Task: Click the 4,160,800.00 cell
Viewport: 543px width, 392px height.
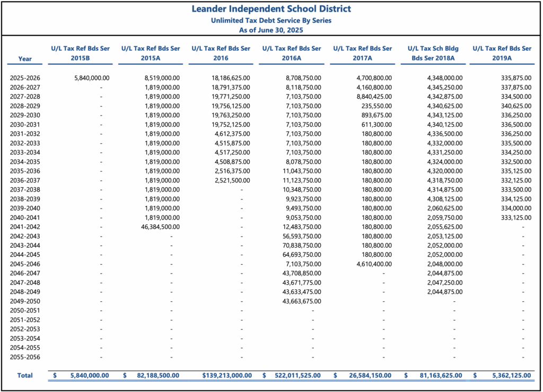Action: click(x=374, y=88)
